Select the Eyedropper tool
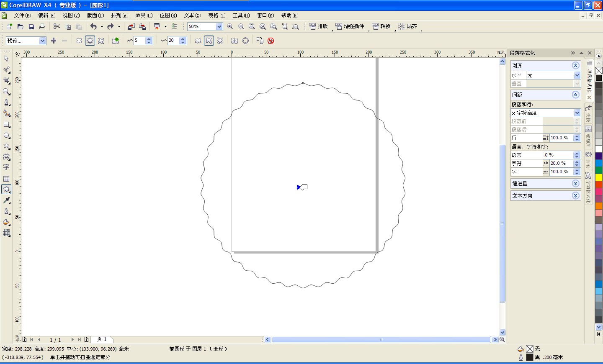This screenshot has width=603, height=364. point(6,200)
